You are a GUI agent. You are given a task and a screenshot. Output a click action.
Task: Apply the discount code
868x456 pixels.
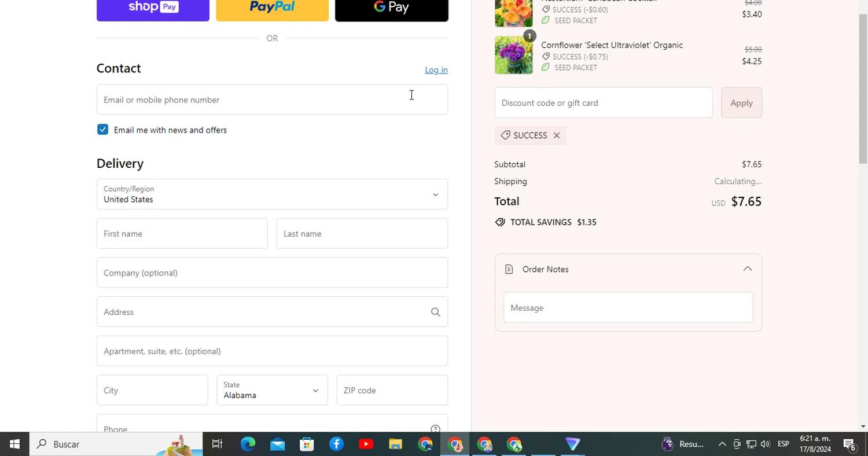[741, 103]
